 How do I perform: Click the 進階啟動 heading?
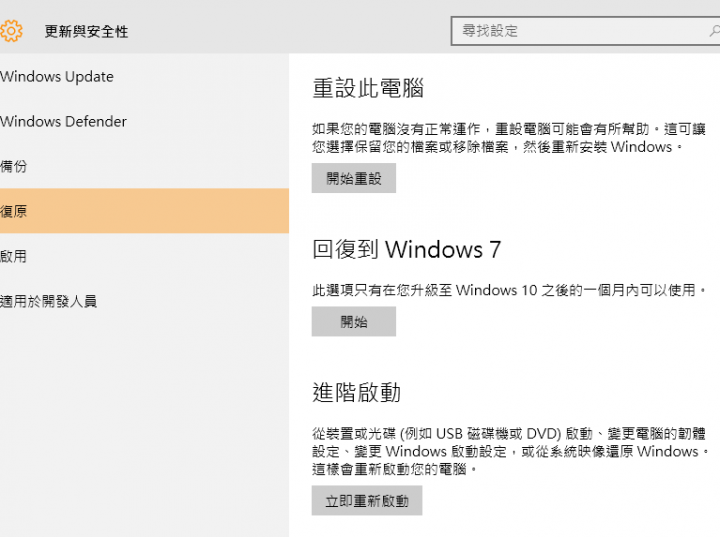(356, 392)
